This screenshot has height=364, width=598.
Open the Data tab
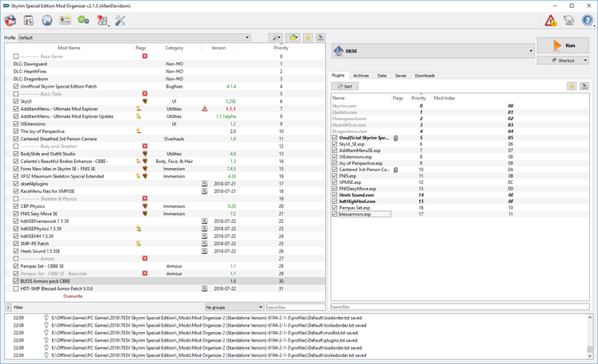382,76
